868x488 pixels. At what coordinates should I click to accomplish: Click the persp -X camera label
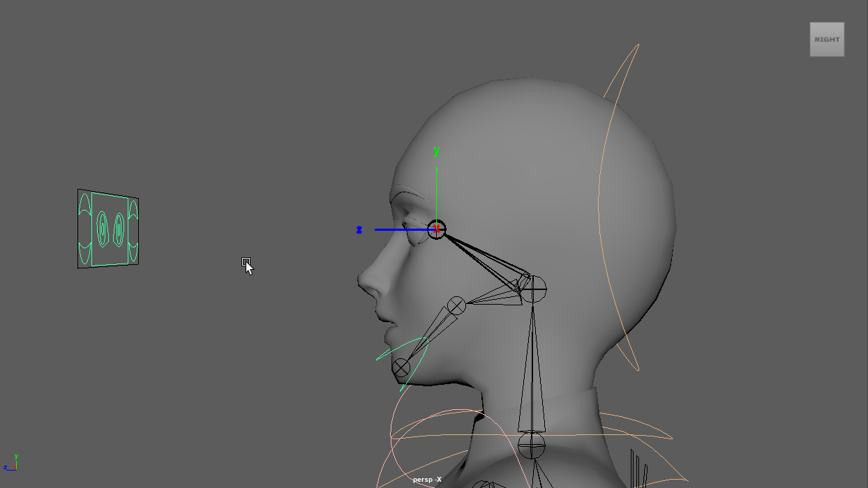(x=427, y=480)
